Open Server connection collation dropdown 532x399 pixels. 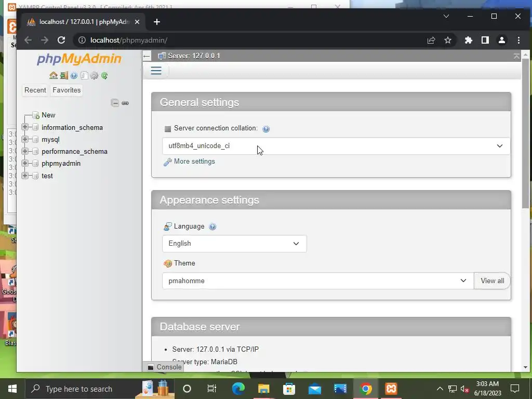(x=336, y=146)
